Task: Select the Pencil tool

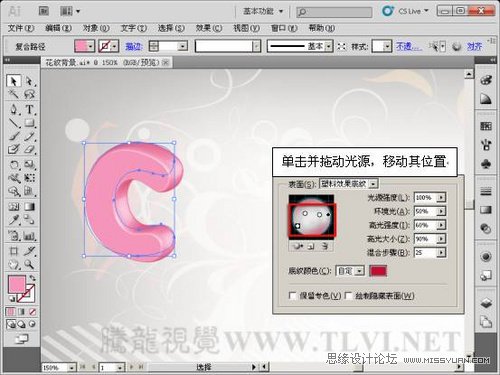Action: click(29, 136)
